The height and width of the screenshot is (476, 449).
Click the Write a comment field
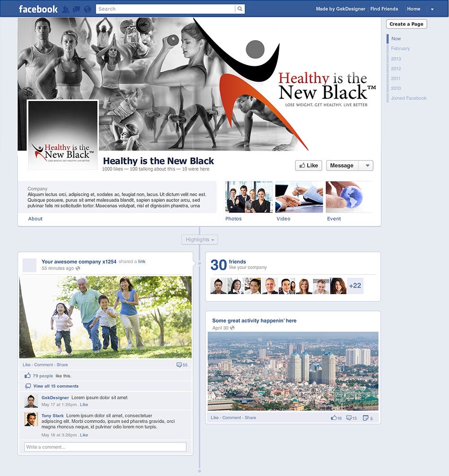(x=106, y=446)
